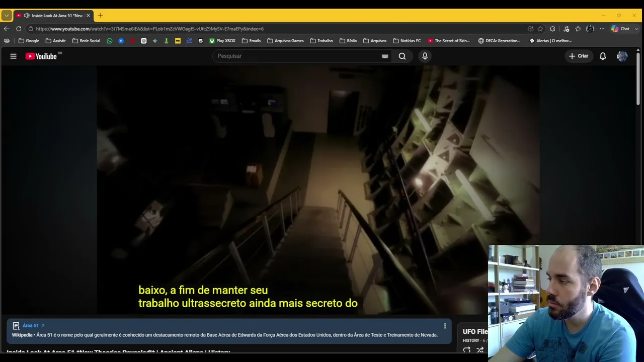Expand the tab actions dropdown arrow
This screenshot has width=644, height=362.
7,16
